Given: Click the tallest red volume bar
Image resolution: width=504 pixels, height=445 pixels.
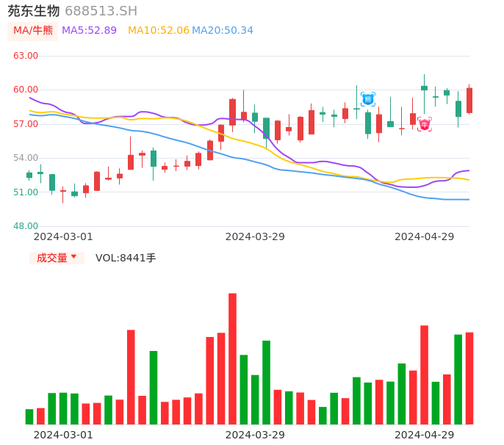Looking at the screenshot, I should tap(232, 358).
